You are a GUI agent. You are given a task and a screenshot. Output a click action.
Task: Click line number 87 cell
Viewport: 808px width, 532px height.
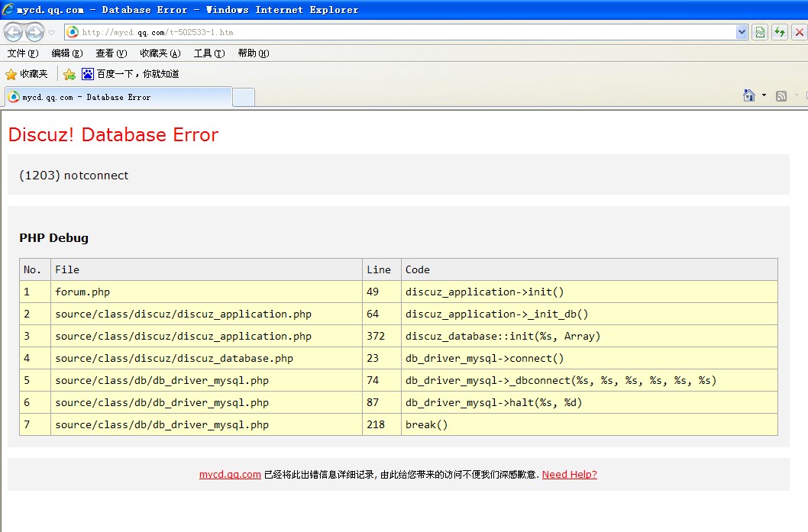point(382,402)
